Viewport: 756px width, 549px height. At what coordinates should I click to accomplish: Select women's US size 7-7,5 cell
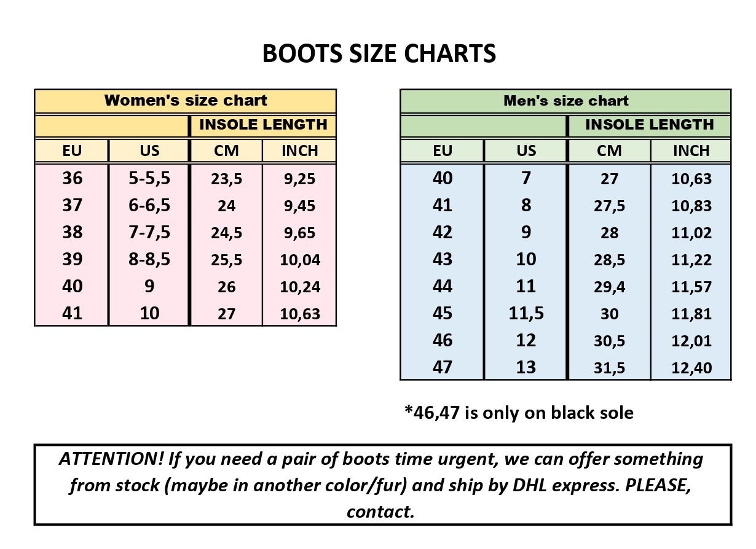149,232
